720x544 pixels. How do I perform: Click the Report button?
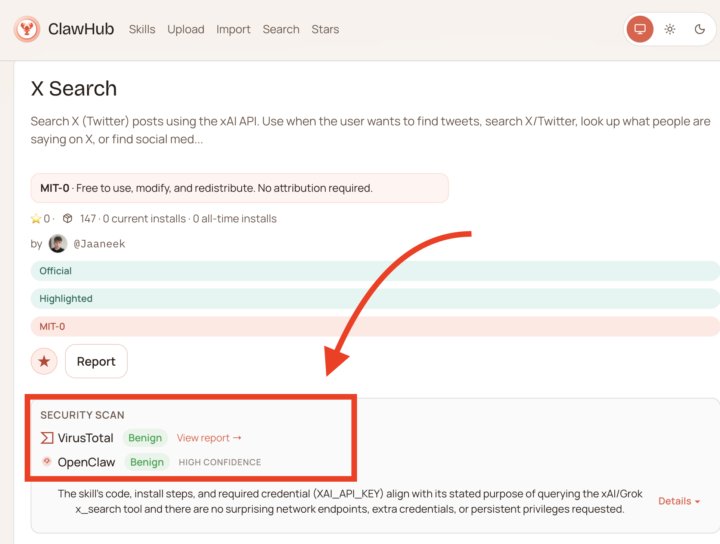pos(96,361)
